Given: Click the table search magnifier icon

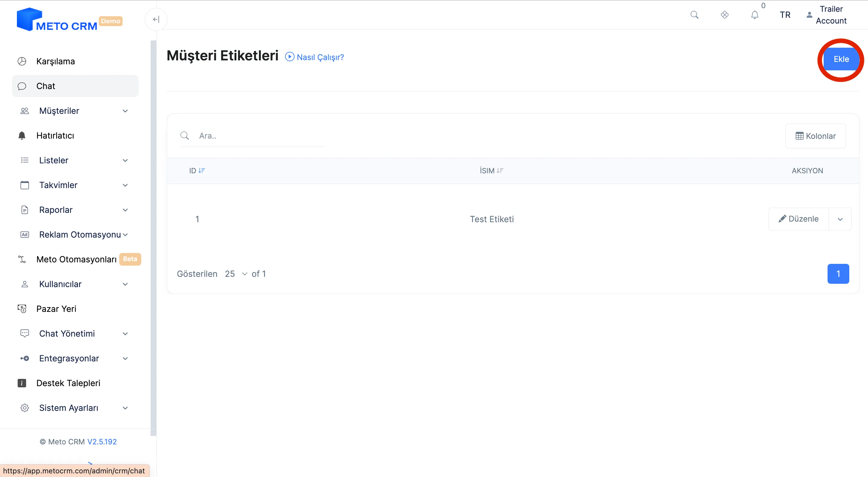Looking at the screenshot, I should click(185, 136).
